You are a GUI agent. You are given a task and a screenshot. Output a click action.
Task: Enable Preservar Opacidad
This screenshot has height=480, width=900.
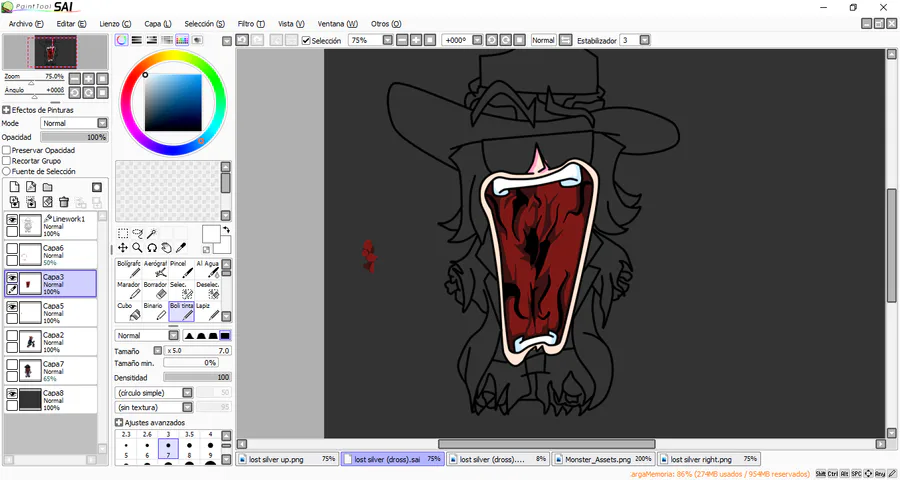tap(6, 150)
